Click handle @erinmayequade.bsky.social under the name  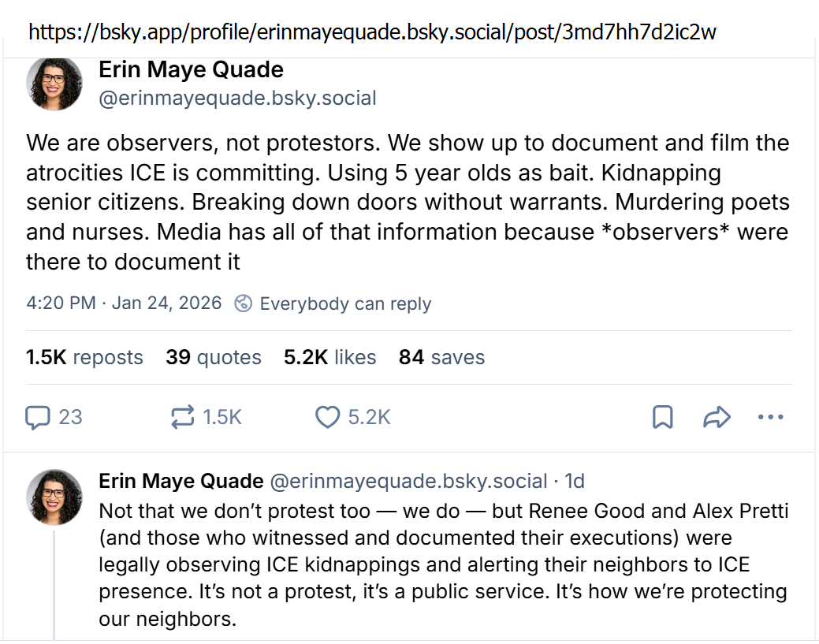pyautogui.click(x=237, y=99)
